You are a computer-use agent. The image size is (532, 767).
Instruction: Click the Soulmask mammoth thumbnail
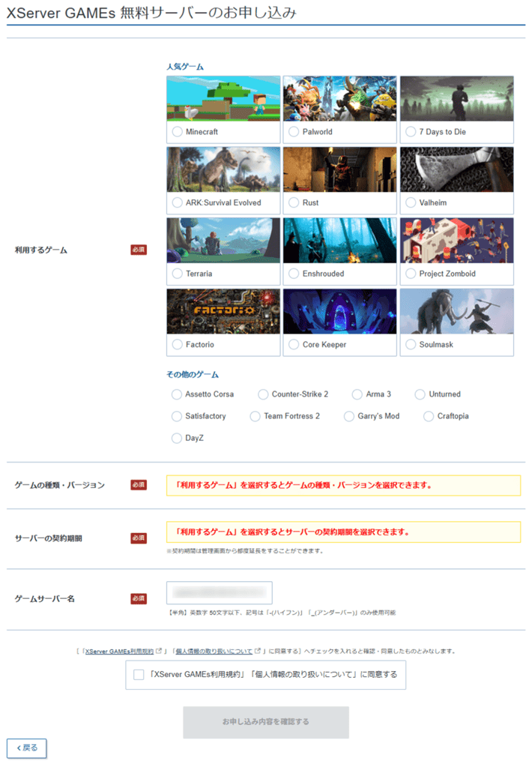pyautogui.click(x=457, y=311)
